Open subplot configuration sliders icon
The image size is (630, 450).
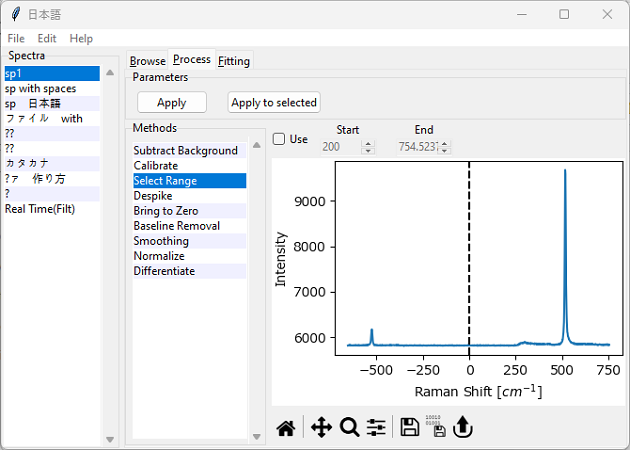tap(376, 428)
